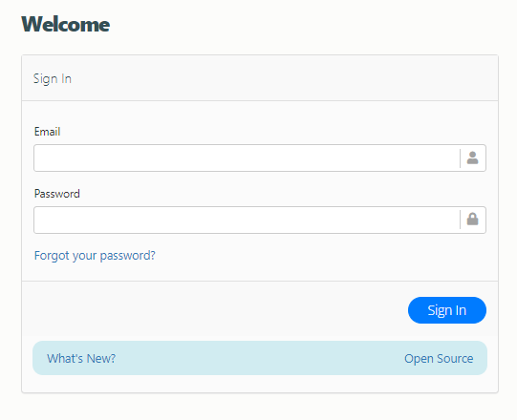This screenshot has height=420, width=517.
Task: Click the Email field label
Action: [x=47, y=132]
